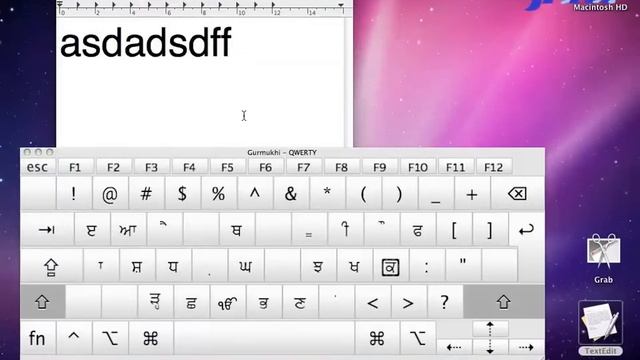Click the fn key
Viewport: 640px width, 360px height.
point(38,338)
